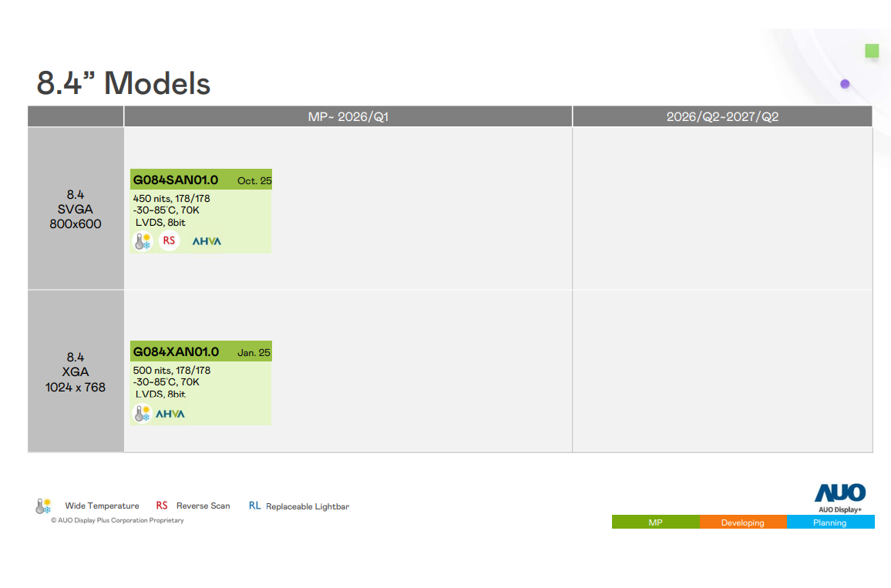Select the G084SAN01.0 model title
The height and width of the screenshot is (588, 891).
(176, 180)
